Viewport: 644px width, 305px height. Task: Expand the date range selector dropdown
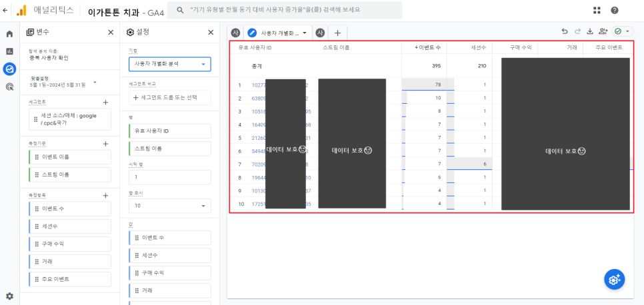coord(95,83)
